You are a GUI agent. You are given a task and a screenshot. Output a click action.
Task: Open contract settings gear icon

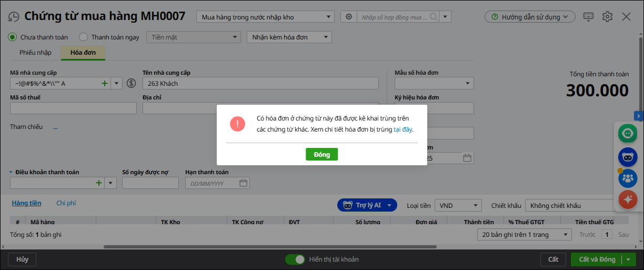349,17
